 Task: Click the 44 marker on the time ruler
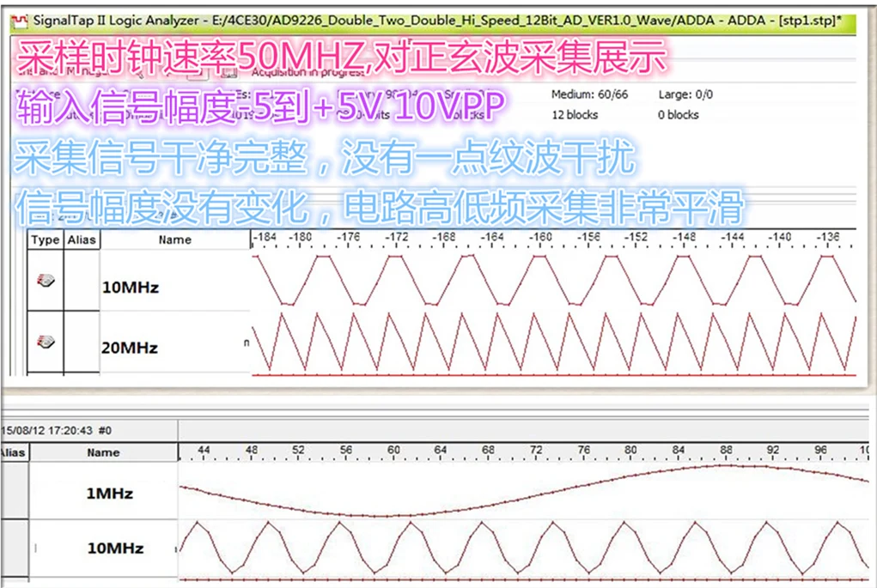pos(204,450)
